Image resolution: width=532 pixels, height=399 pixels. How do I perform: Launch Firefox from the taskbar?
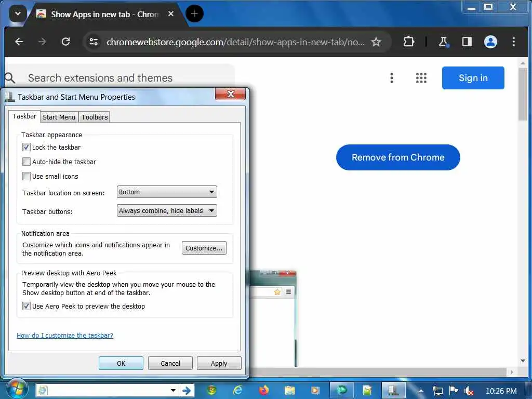263,391
